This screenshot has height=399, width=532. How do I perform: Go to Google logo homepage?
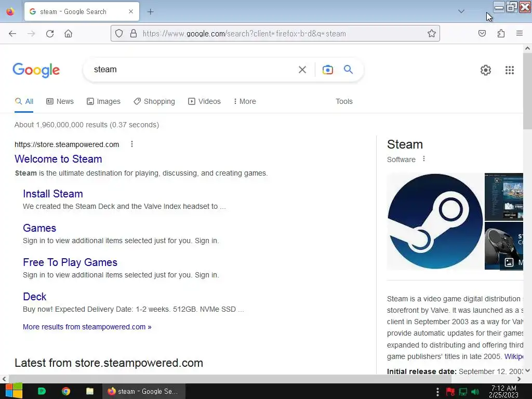coord(36,70)
